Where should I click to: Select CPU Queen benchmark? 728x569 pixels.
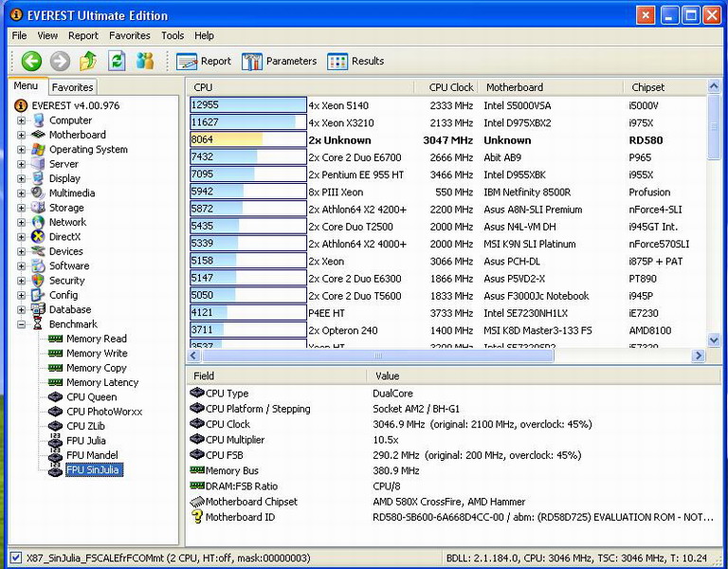[91, 396]
